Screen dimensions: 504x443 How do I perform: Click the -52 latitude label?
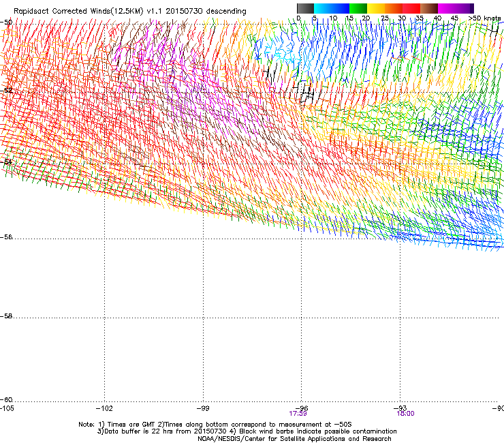coord(6,91)
